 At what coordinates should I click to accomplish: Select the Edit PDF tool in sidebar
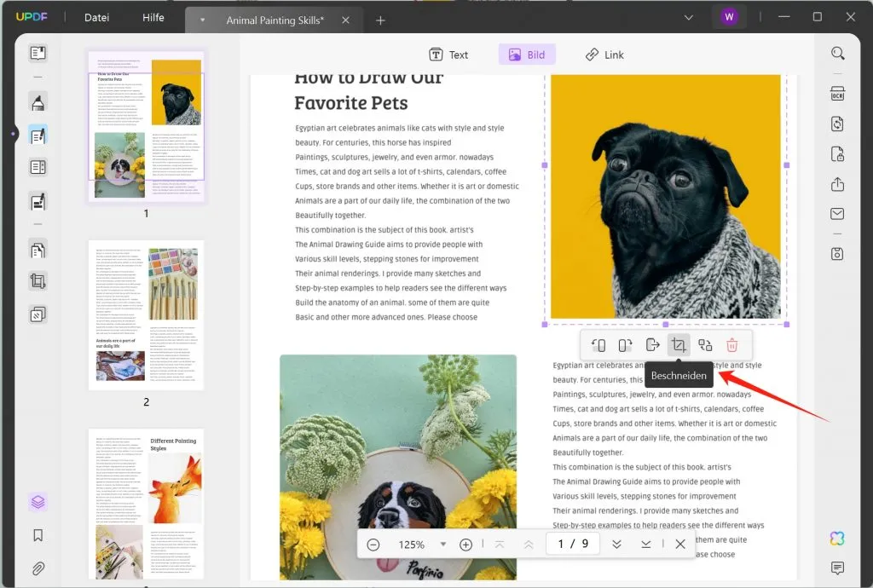pyautogui.click(x=38, y=135)
